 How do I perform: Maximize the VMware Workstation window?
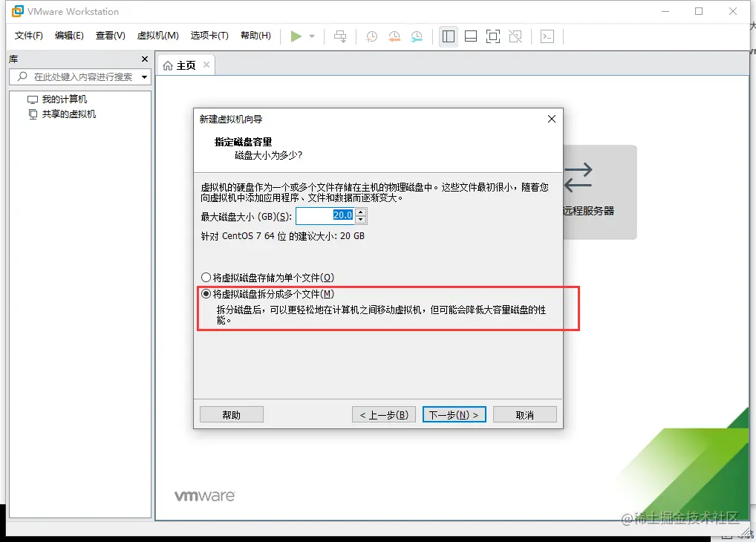pos(699,11)
